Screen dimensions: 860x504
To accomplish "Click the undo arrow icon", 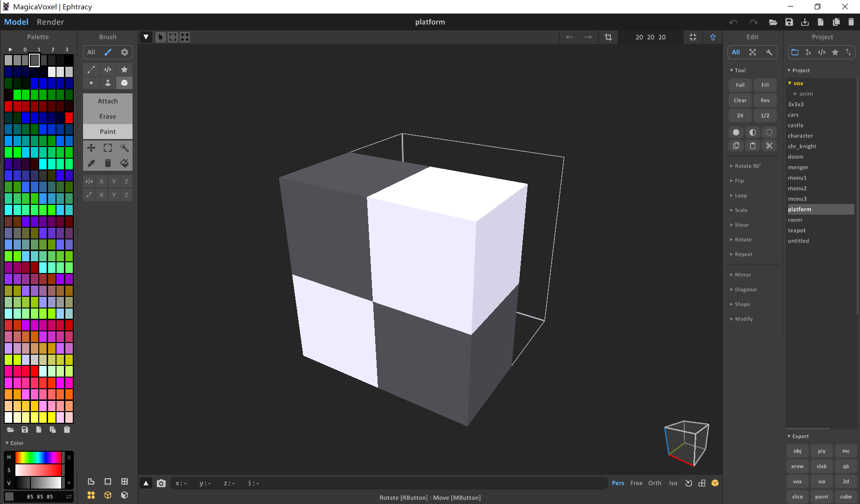I will click(733, 22).
